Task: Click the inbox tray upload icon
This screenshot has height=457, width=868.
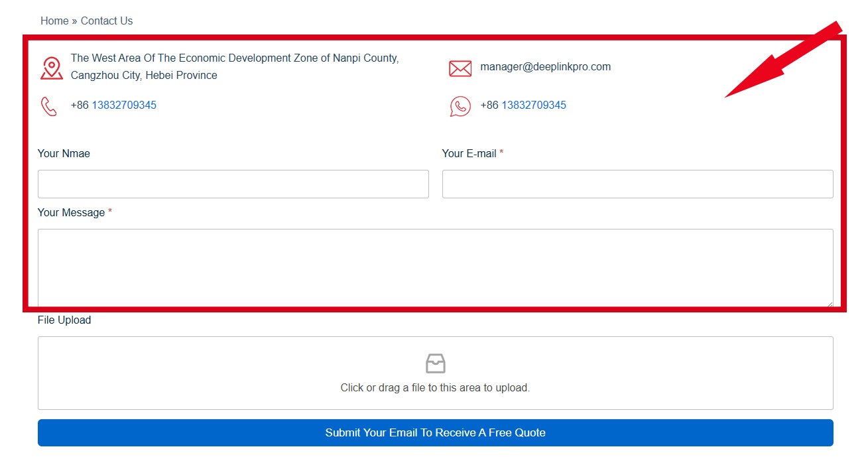Action: 436,363
